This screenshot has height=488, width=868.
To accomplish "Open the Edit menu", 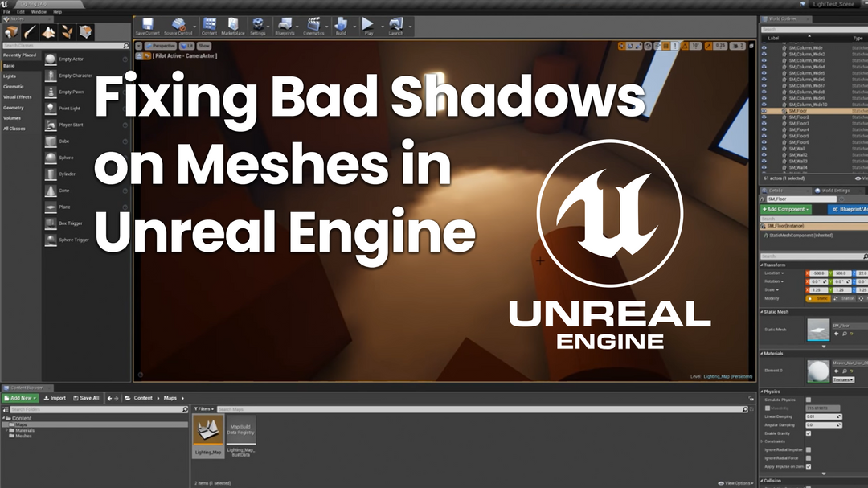I will [19, 12].
